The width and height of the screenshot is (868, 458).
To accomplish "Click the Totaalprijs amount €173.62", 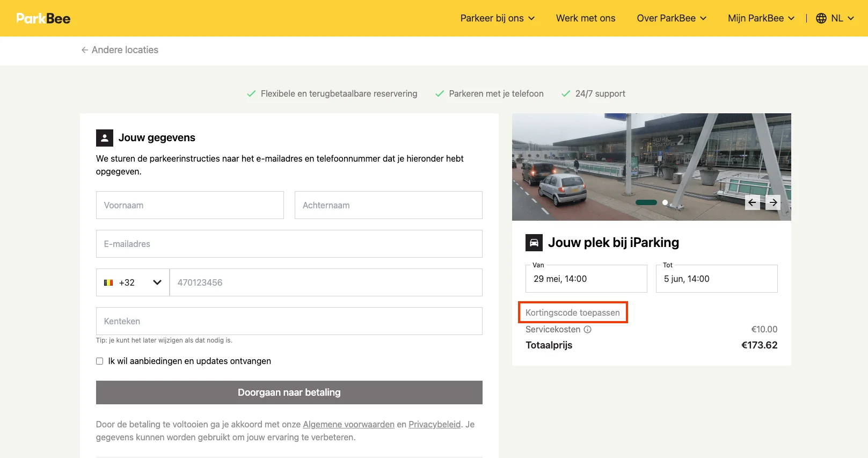I will click(760, 345).
